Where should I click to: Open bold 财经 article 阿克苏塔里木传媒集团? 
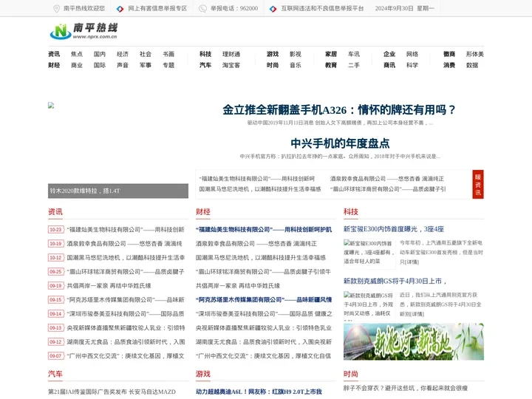[264, 300]
